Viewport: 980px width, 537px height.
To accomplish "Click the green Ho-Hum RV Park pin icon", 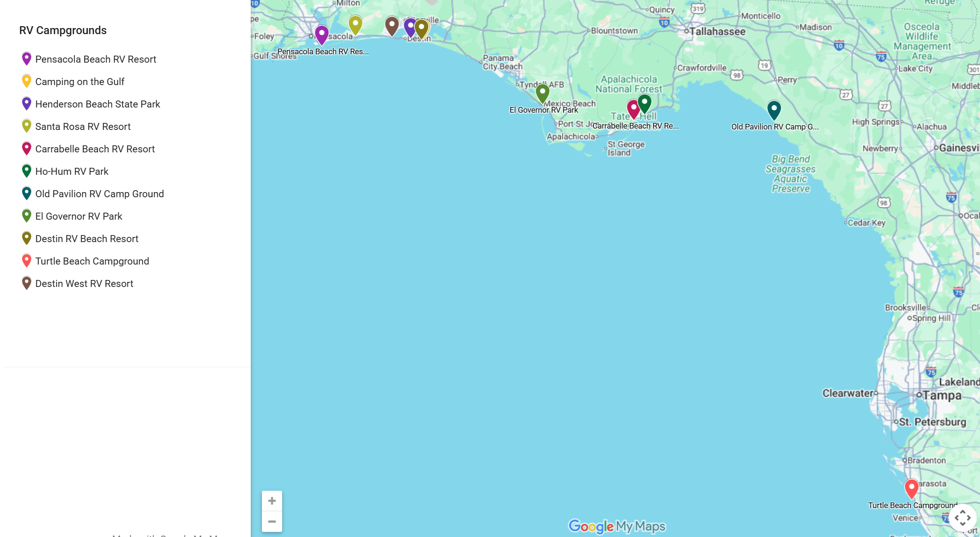I will 27,171.
